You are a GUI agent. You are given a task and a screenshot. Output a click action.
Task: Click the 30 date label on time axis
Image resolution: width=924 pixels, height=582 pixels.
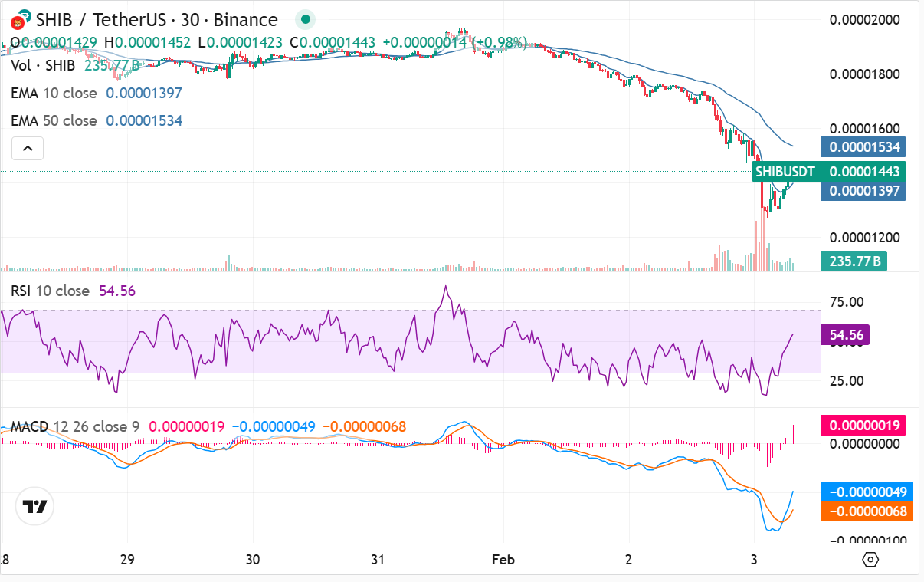(253, 559)
